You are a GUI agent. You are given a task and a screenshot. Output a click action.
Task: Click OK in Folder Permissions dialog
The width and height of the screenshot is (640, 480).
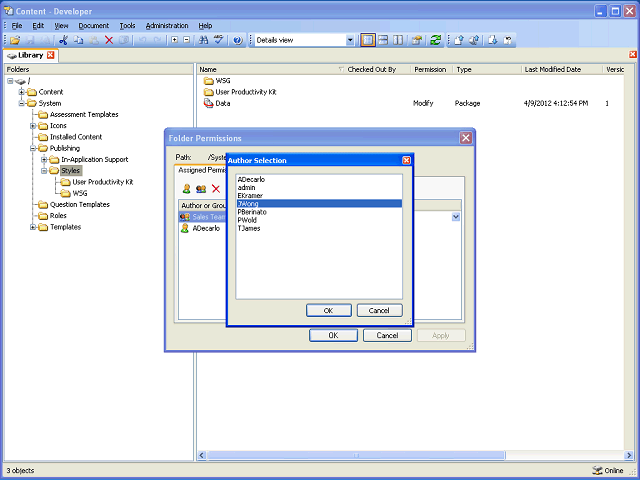(333, 335)
